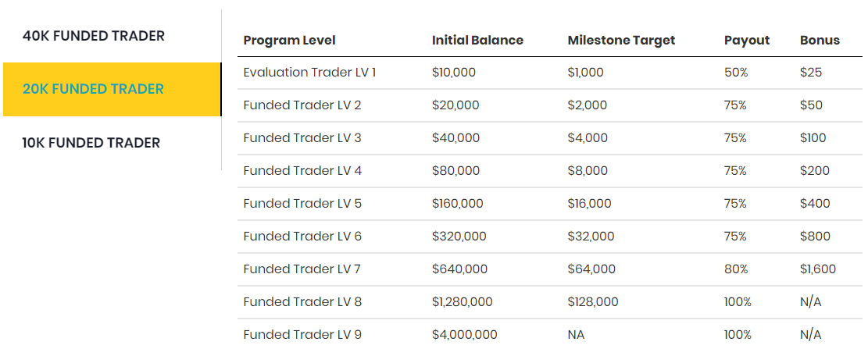Screen dimensions: 868x356
Task: Click the $4,000,000 initial balance cell
Action: point(464,335)
